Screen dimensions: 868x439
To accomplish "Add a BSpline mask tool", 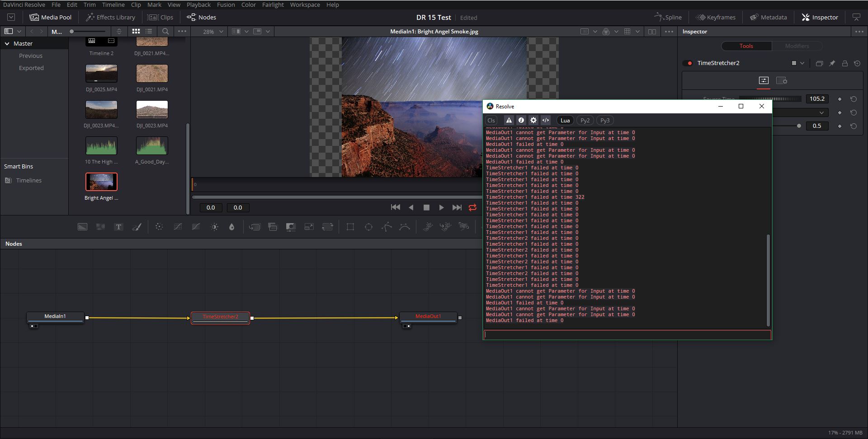I will coord(405,227).
